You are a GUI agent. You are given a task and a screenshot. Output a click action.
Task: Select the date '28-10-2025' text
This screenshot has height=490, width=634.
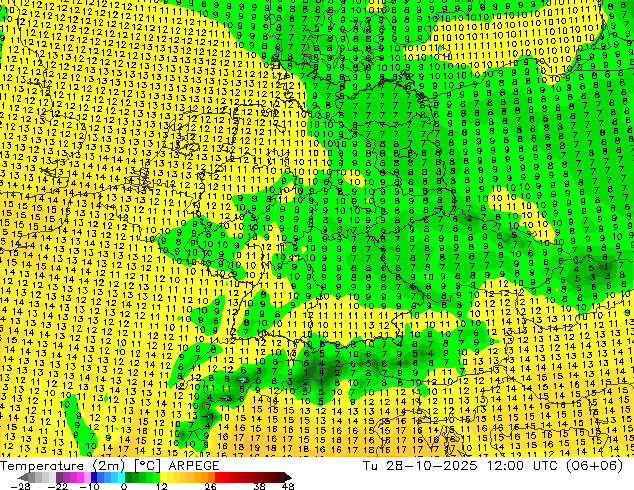coord(431,466)
